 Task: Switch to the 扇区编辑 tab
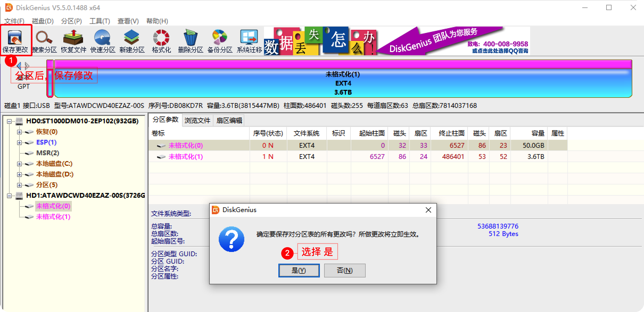[229, 120]
